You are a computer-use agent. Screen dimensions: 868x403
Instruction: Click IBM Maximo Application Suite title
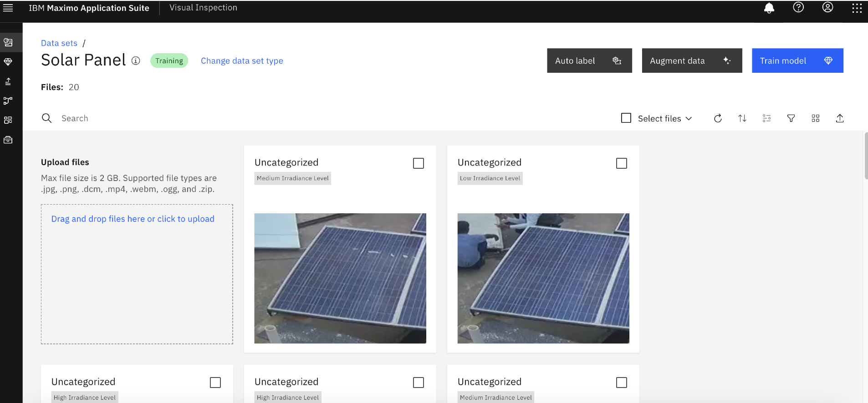coord(89,8)
